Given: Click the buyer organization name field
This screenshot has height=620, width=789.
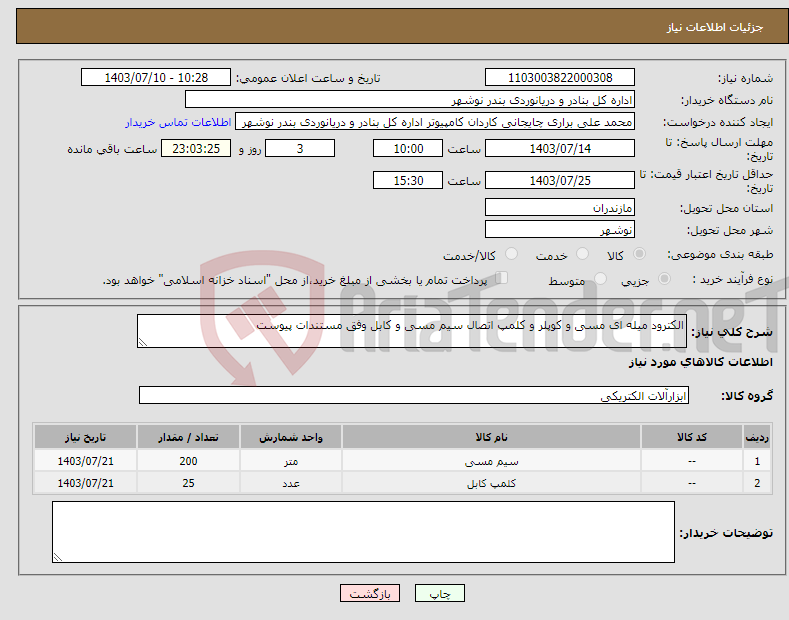Looking at the screenshot, I should click(x=410, y=100).
